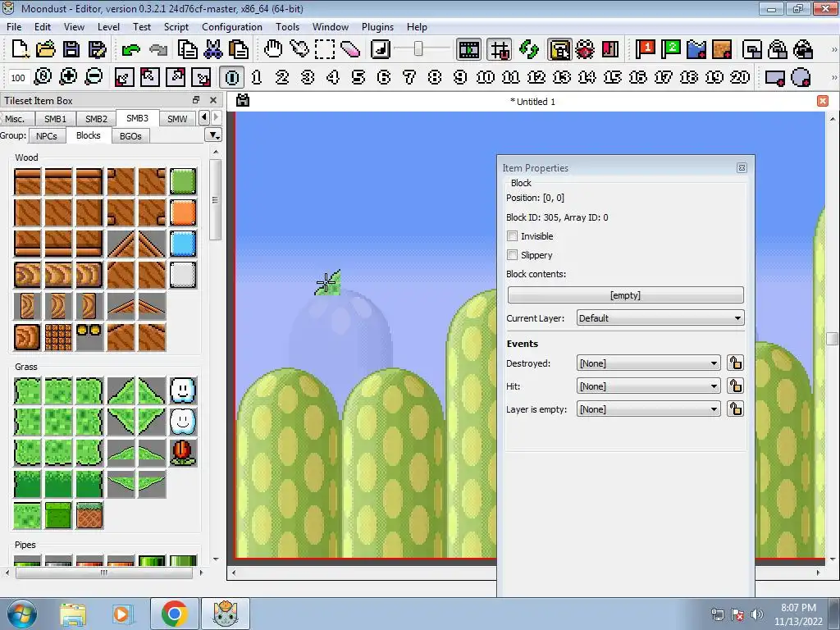
Task: Click the zoom percentage input field
Action: (x=18, y=78)
